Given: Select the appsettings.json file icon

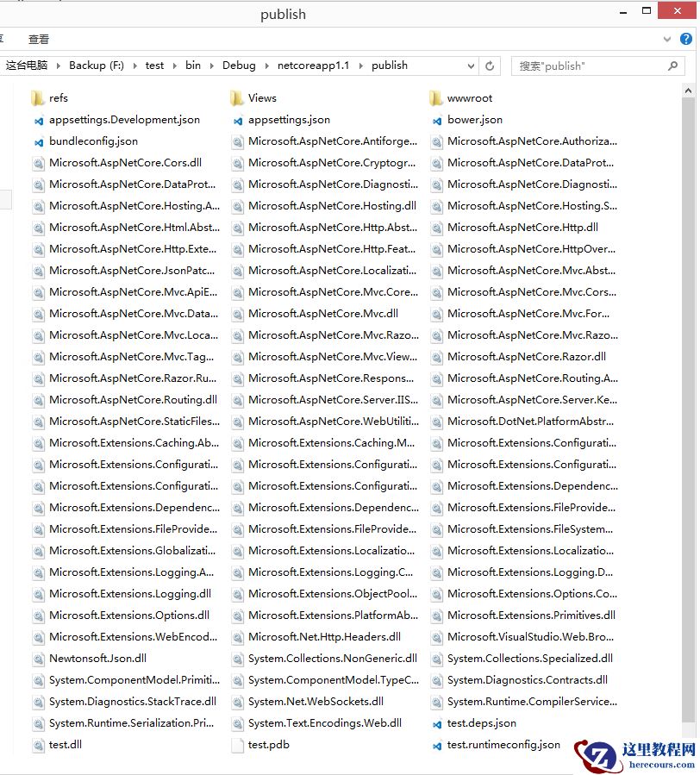Looking at the screenshot, I should click(238, 120).
